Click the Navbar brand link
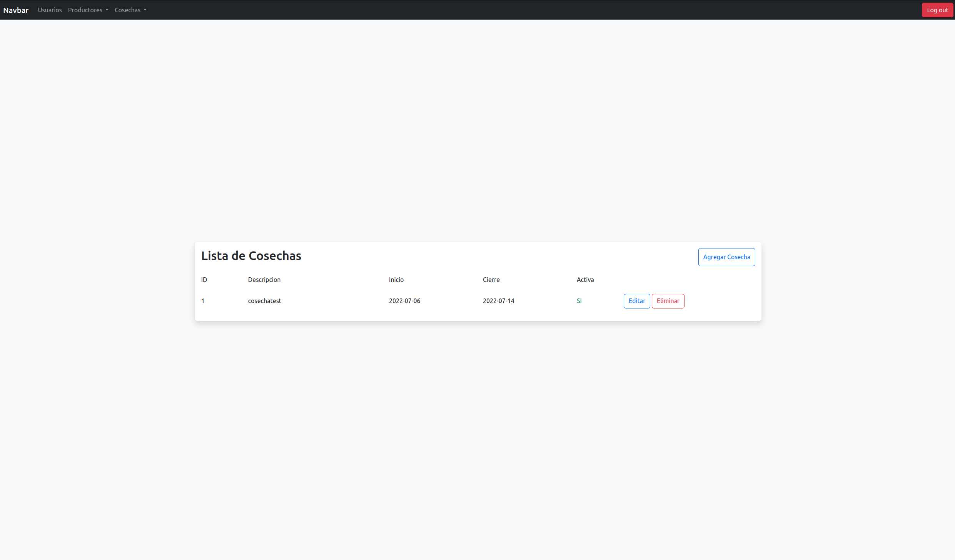 click(16, 10)
